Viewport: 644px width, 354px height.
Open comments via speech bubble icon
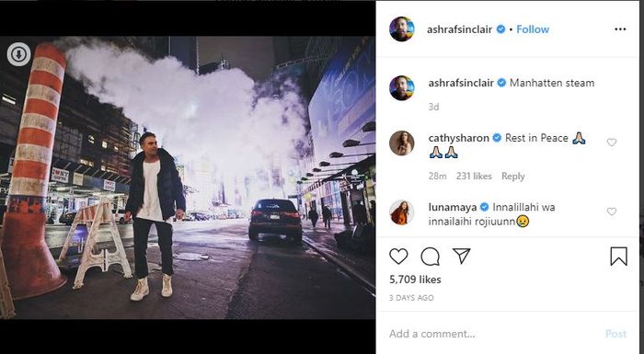(x=430, y=257)
